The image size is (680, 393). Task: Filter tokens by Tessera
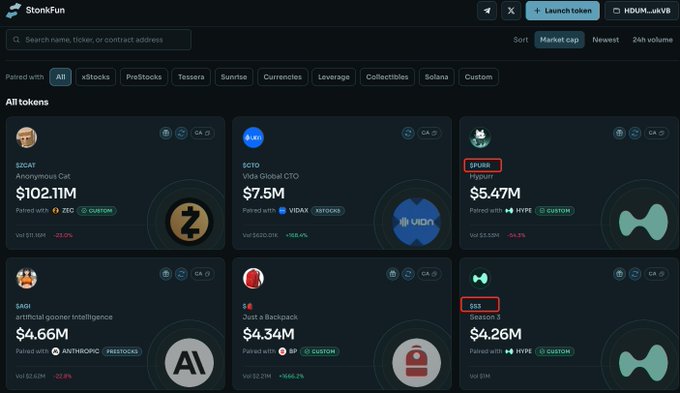(x=191, y=77)
